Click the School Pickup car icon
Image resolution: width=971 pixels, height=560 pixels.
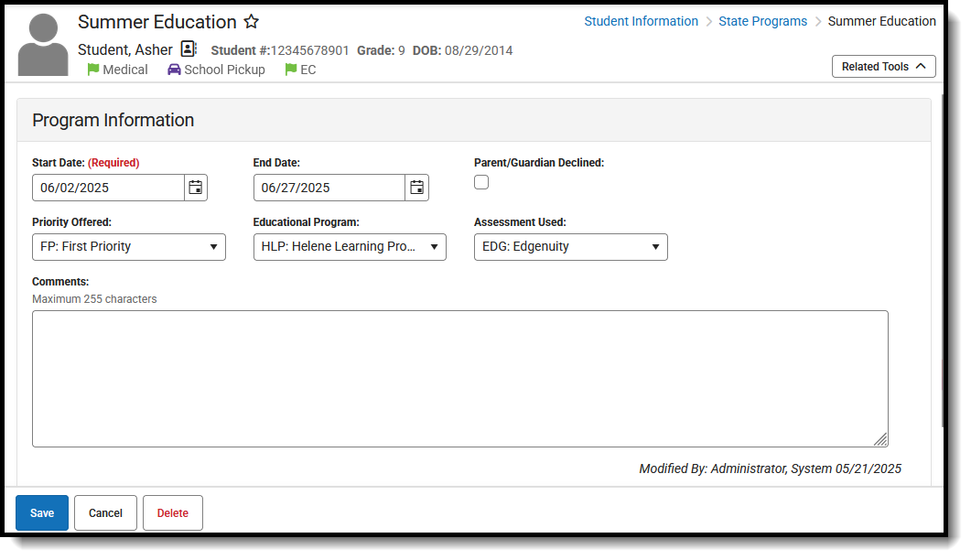pyautogui.click(x=174, y=70)
